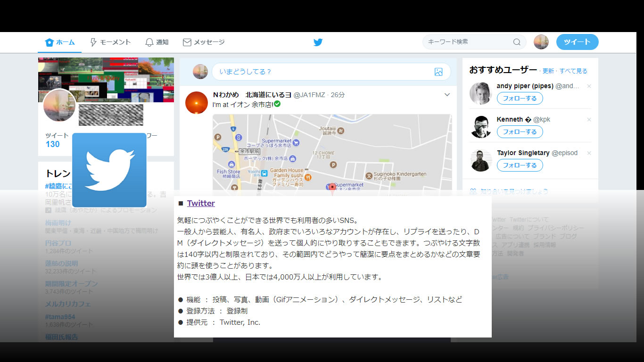
Task: Follow Taylor Singletary
Action: point(520,165)
